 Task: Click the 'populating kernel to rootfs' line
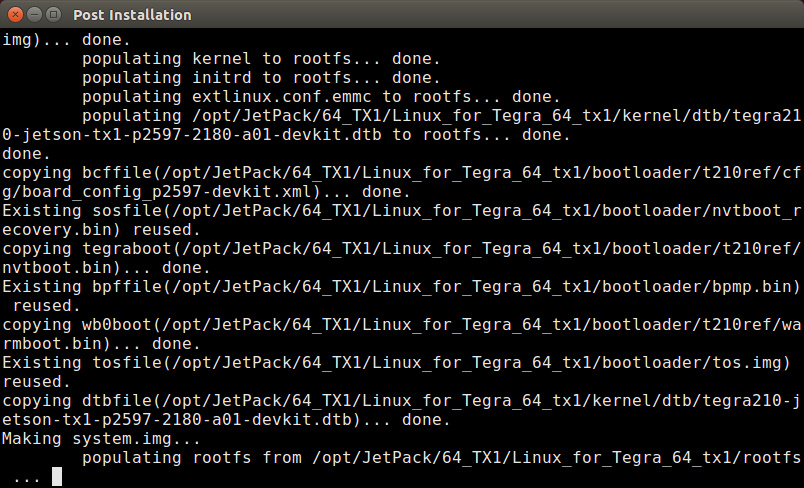coord(262,59)
